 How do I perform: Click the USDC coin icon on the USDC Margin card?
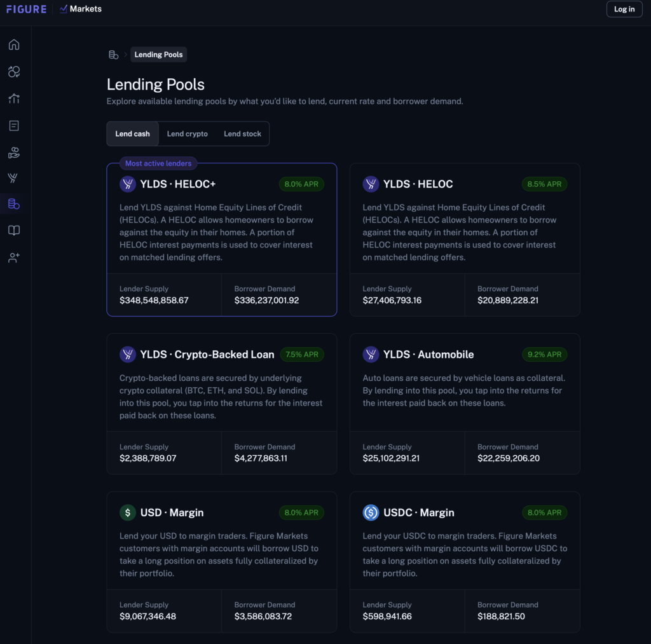coord(371,512)
